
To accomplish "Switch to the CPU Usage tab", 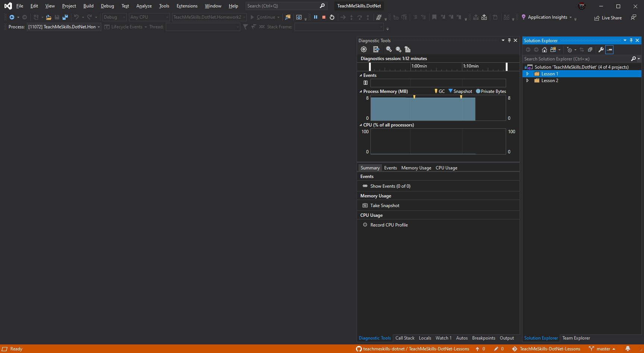I will (446, 168).
